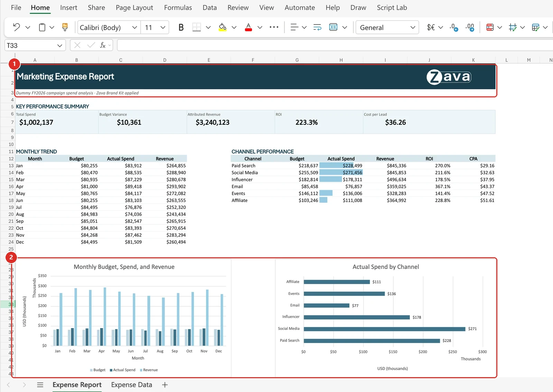Click the formula bar confirm checkmark

(91, 45)
